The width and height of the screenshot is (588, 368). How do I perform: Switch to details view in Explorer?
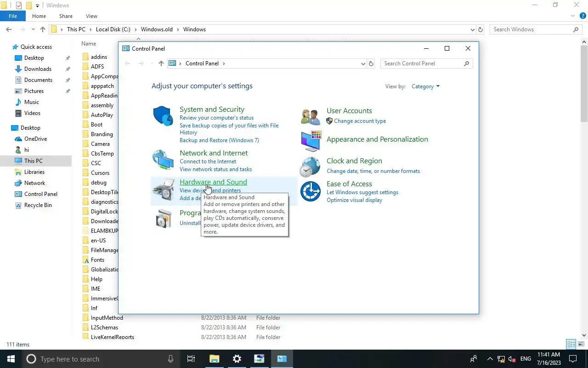pyautogui.click(x=571, y=344)
